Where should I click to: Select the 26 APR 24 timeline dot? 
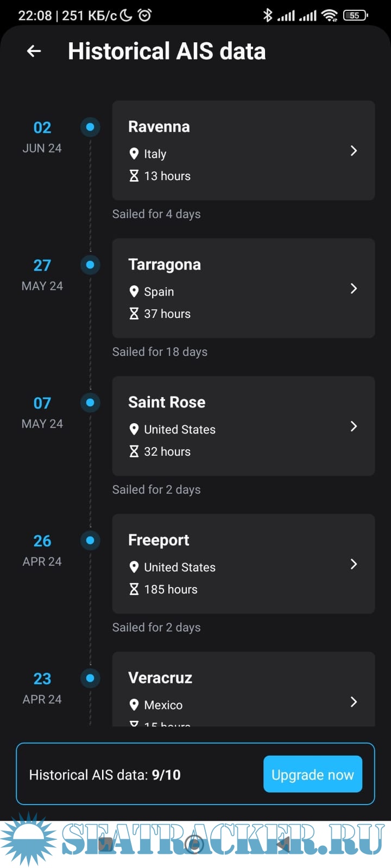coord(90,540)
